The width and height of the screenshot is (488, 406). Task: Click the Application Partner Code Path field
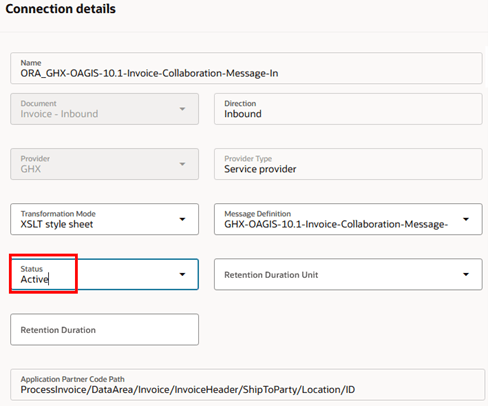(x=247, y=384)
